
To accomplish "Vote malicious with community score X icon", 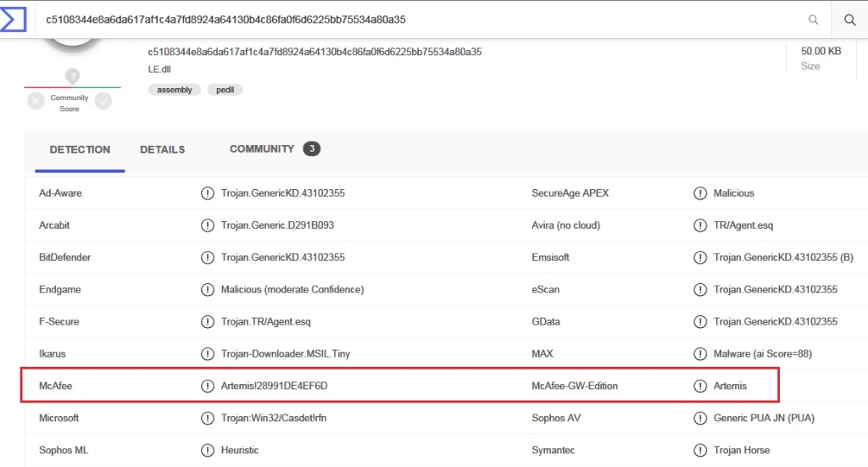I will click(x=36, y=101).
